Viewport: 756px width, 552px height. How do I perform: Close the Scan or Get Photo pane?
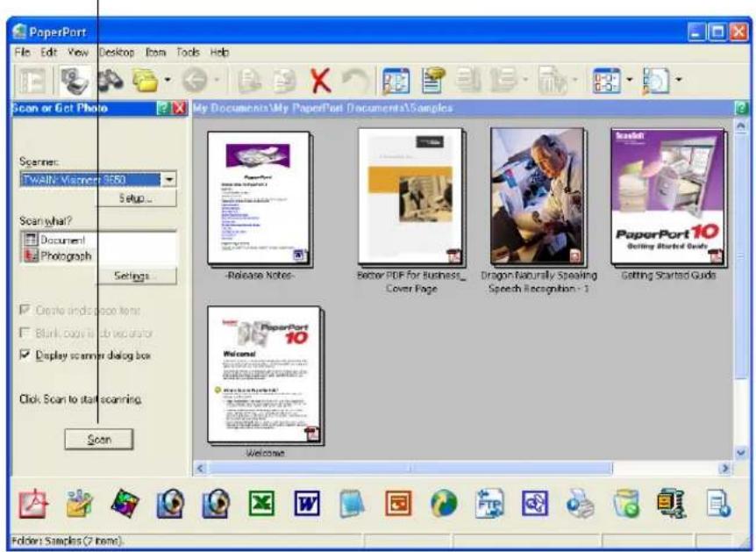pyautogui.click(x=180, y=108)
